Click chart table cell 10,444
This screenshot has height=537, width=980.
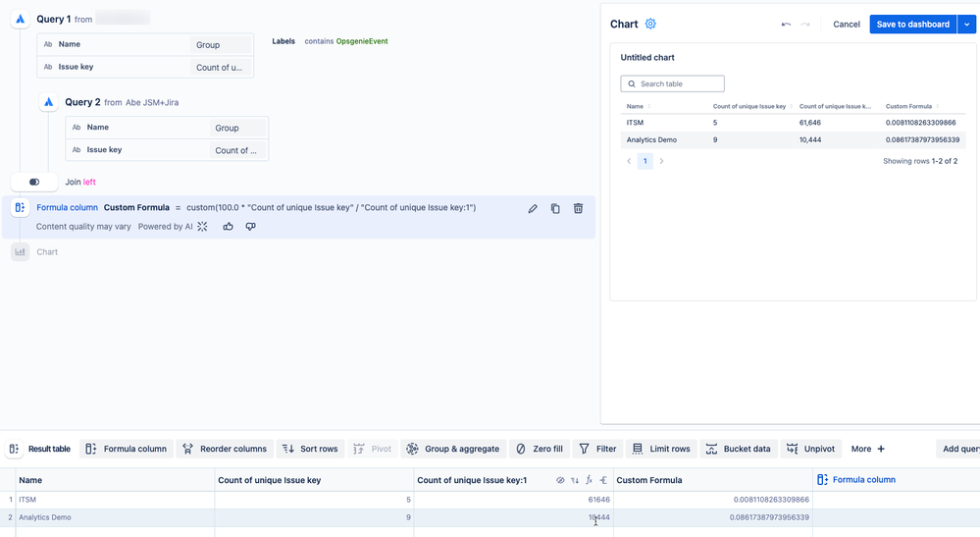click(810, 140)
